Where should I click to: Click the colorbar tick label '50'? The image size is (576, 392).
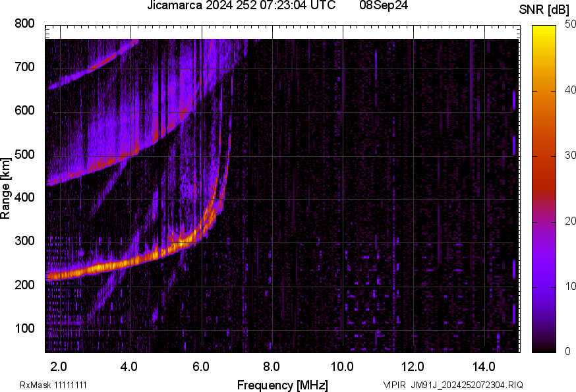point(570,24)
